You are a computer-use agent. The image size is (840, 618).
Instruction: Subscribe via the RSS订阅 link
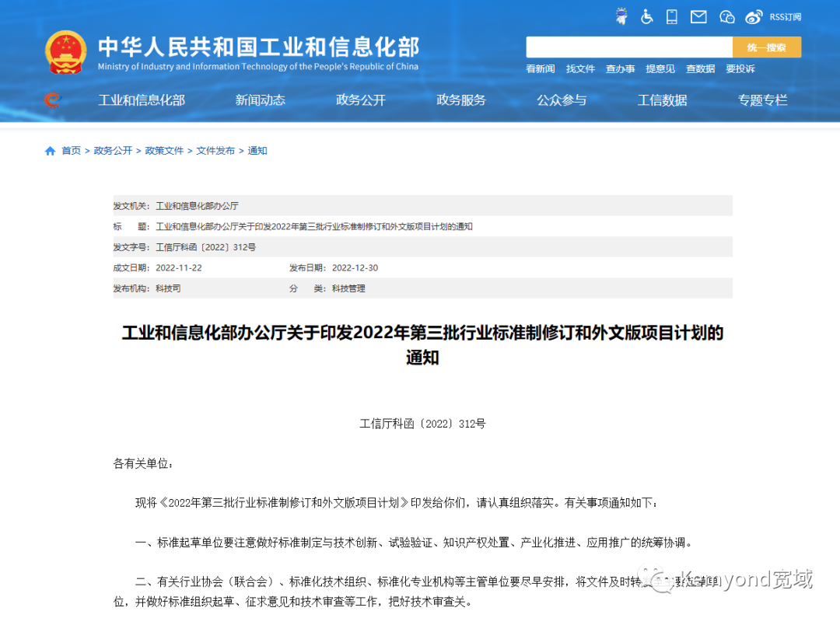pos(786,16)
